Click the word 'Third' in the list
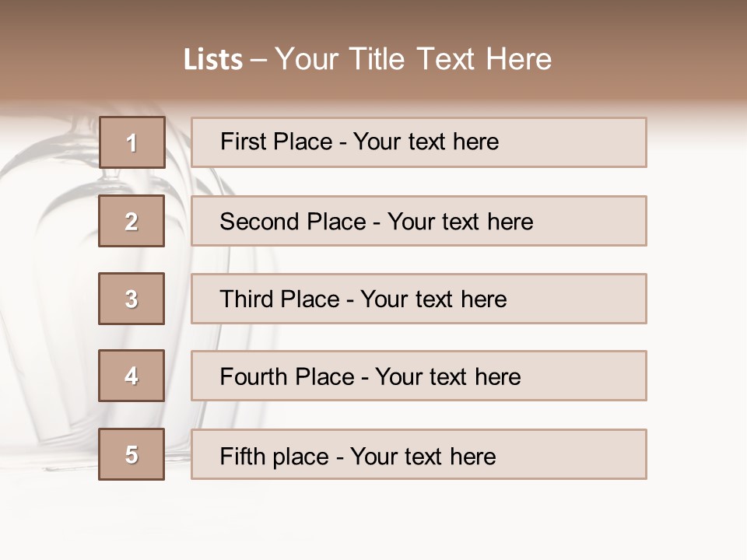 coord(247,299)
